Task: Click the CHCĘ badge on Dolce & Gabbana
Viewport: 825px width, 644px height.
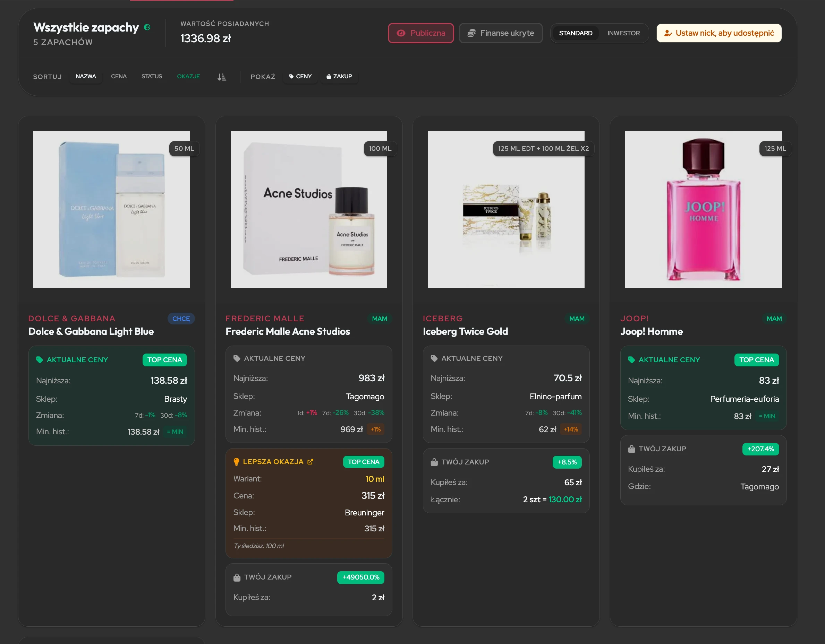Action: [x=181, y=319]
